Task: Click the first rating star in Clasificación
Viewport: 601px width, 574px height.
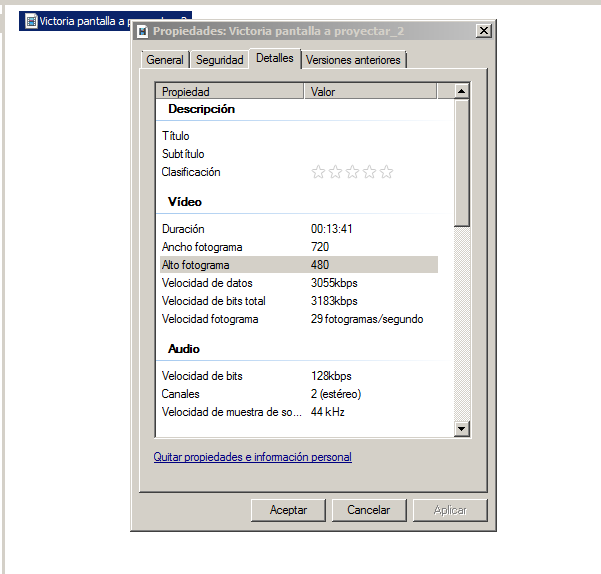Action: point(319,172)
